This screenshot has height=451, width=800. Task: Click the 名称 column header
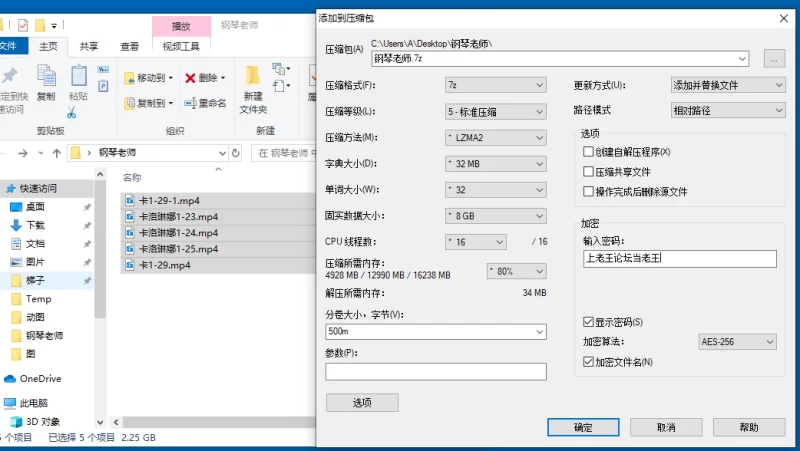point(132,178)
